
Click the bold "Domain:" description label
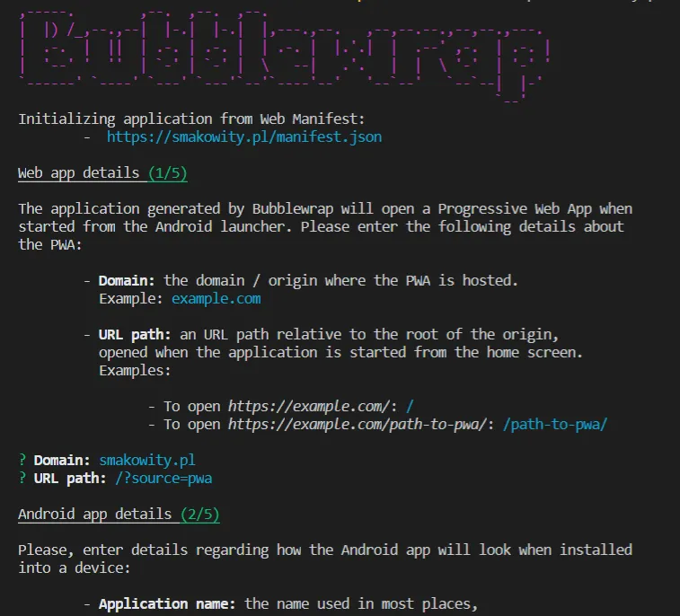click(x=127, y=281)
